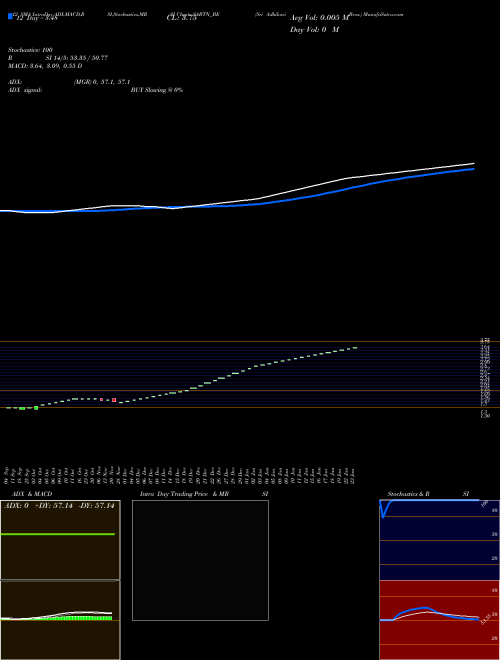Click the red RSI chart panel

(439, 620)
